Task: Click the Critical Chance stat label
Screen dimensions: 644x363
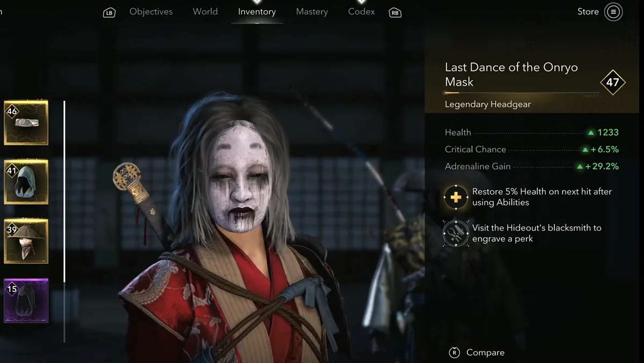Action: pos(475,149)
